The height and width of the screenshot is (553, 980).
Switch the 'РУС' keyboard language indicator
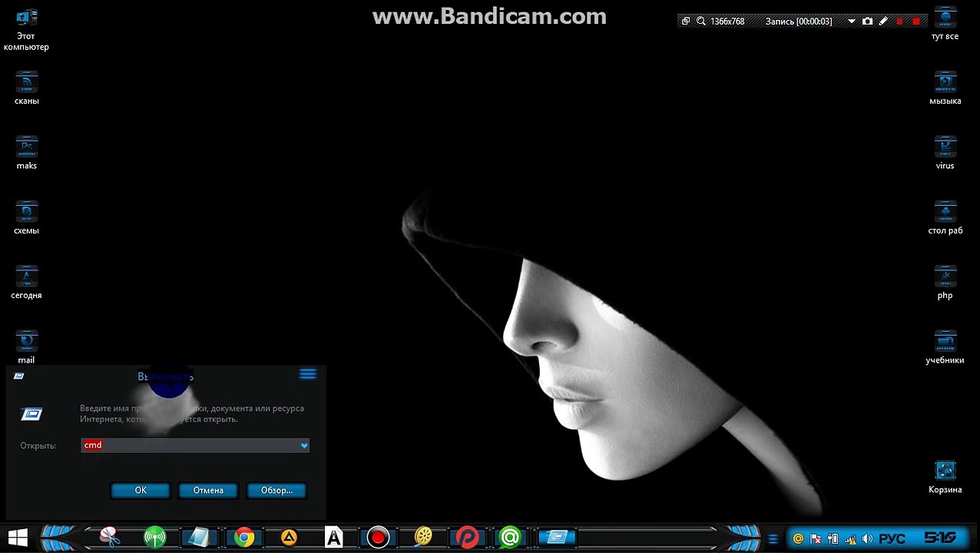tap(892, 539)
